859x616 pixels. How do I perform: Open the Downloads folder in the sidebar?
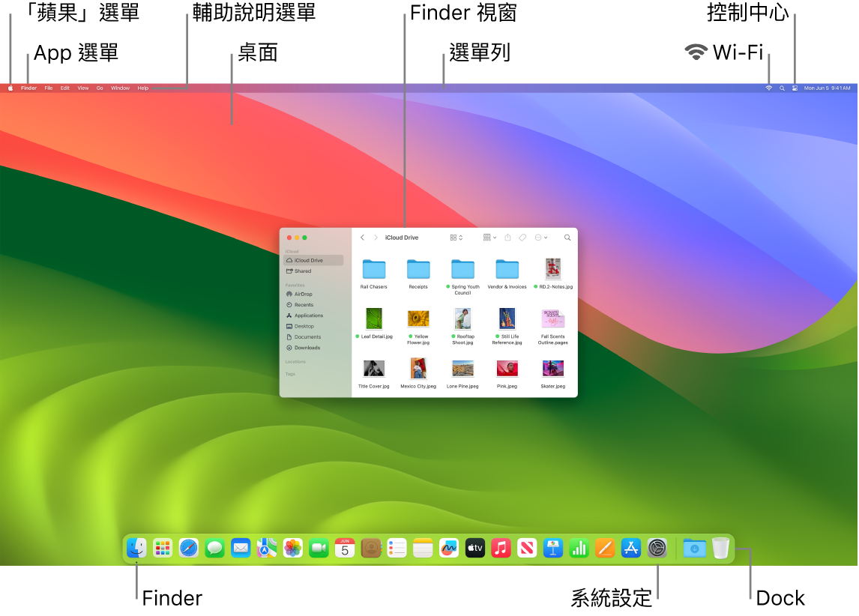[309, 348]
